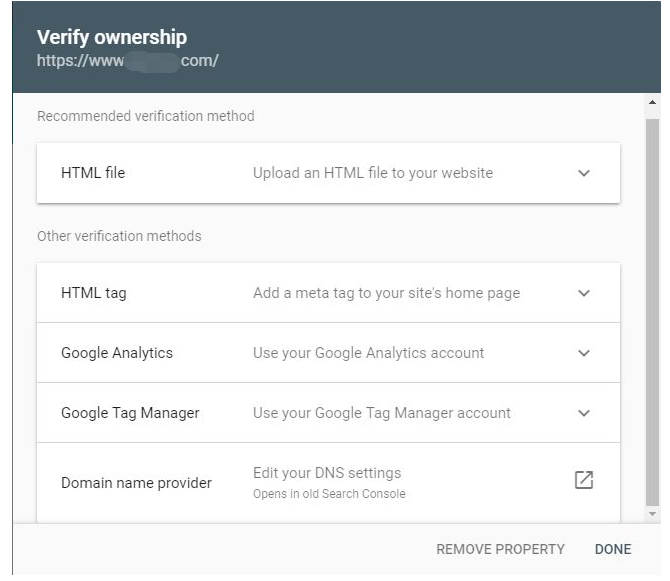
Task: Click 'Add a meta tag' description
Action: 387,293
